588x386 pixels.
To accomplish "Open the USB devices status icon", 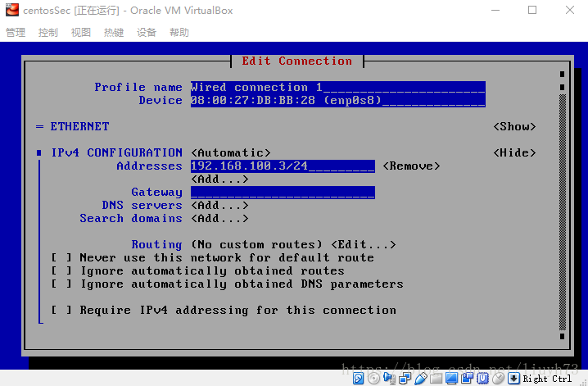I will (x=420, y=379).
